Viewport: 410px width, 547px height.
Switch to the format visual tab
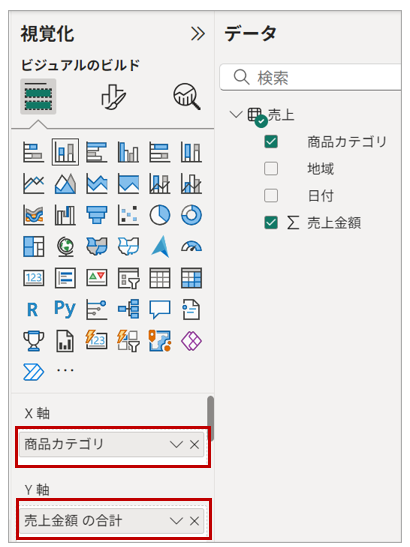113,97
